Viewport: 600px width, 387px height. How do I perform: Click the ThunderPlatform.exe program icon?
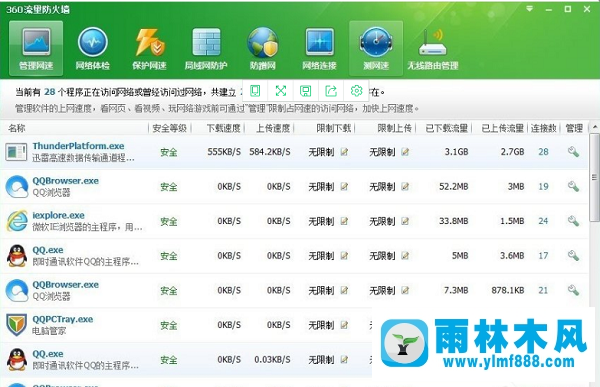(16, 152)
